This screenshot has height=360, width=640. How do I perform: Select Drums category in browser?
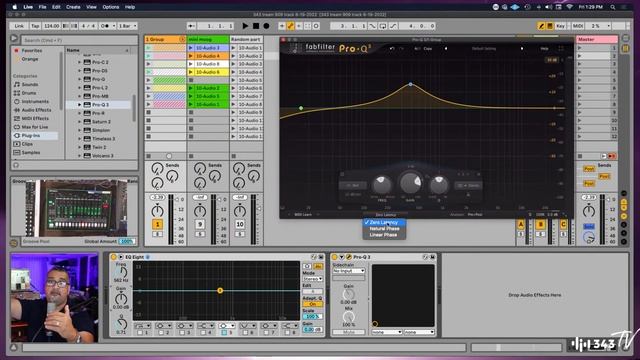(x=29, y=93)
